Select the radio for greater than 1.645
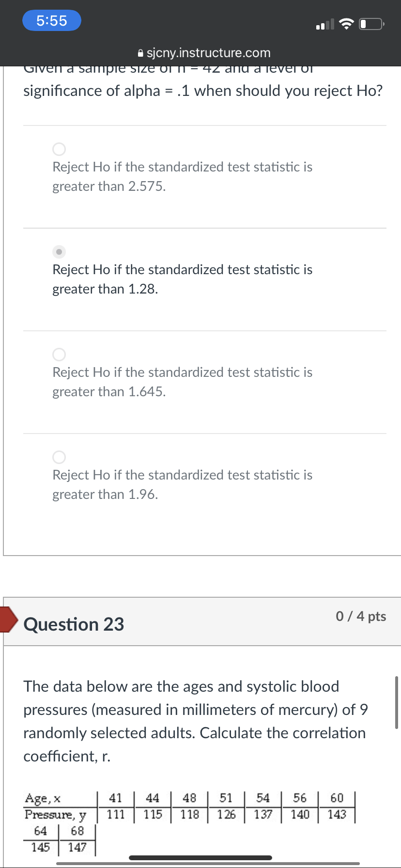 [59, 355]
